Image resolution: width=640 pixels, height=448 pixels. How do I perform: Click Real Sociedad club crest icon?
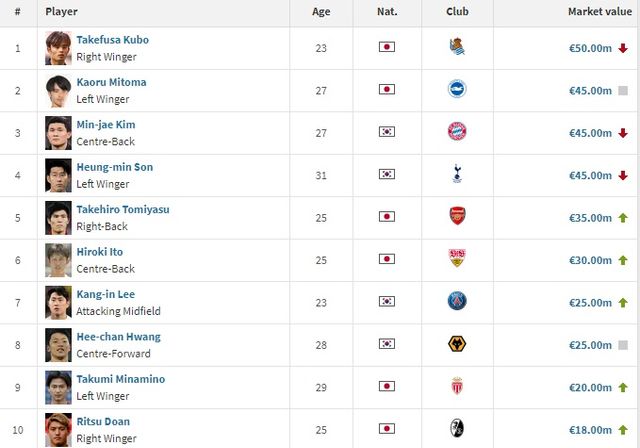pyautogui.click(x=457, y=47)
